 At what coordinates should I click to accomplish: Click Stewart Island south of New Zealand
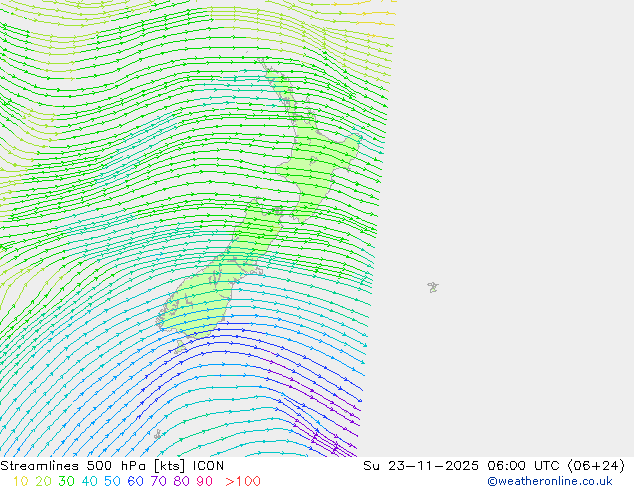click(180, 346)
